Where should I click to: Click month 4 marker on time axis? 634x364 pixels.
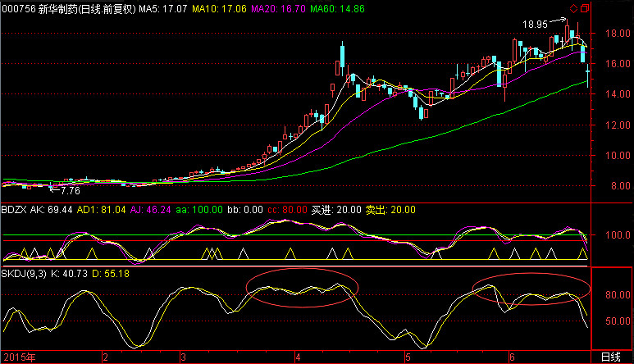click(298, 357)
